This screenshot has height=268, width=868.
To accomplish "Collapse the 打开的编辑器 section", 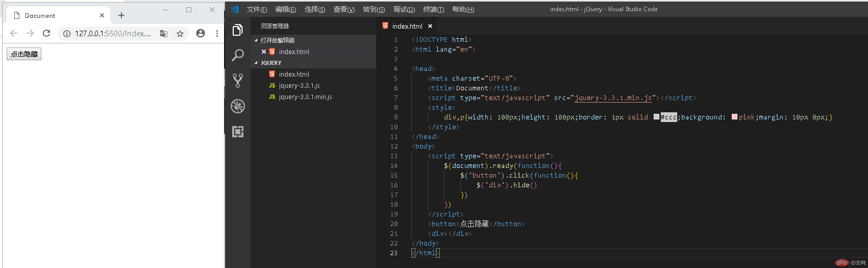I will tap(256, 40).
